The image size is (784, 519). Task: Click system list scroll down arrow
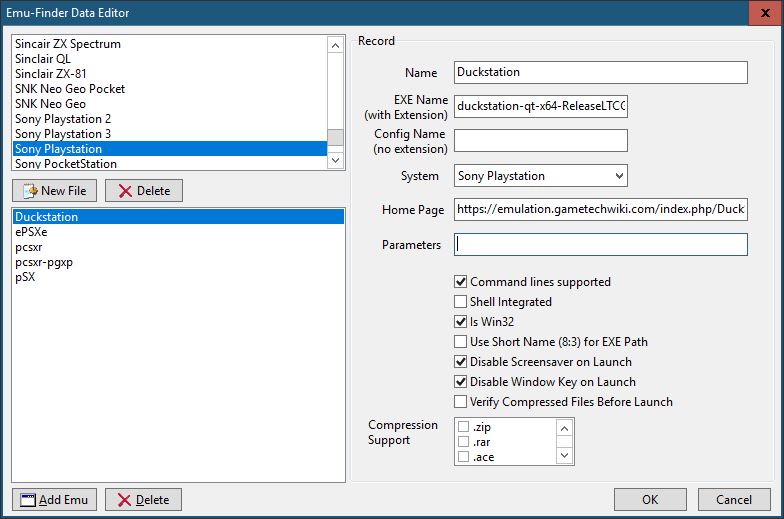pyautogui.click(x=336, y=160)
